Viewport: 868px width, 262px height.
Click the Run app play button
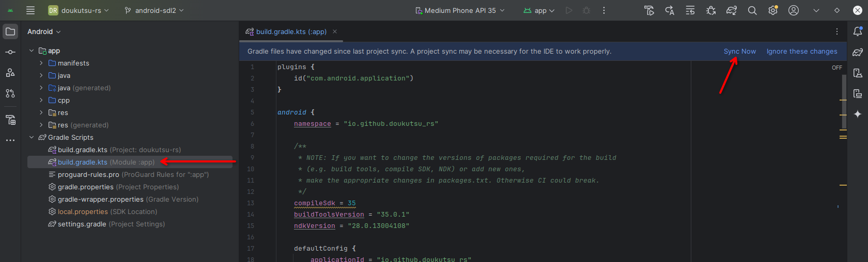tap(569, 10)
